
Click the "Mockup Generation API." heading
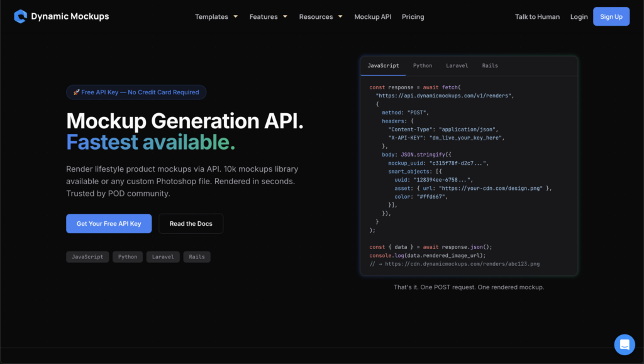coord(185,121)
